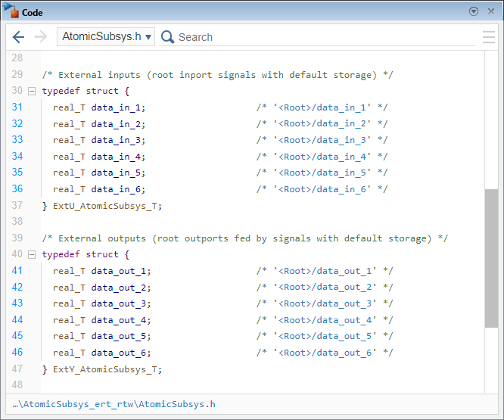This screenshot has width=504, height=420.
Task: Click the 'External outputs' comment line
Action: 245,238
